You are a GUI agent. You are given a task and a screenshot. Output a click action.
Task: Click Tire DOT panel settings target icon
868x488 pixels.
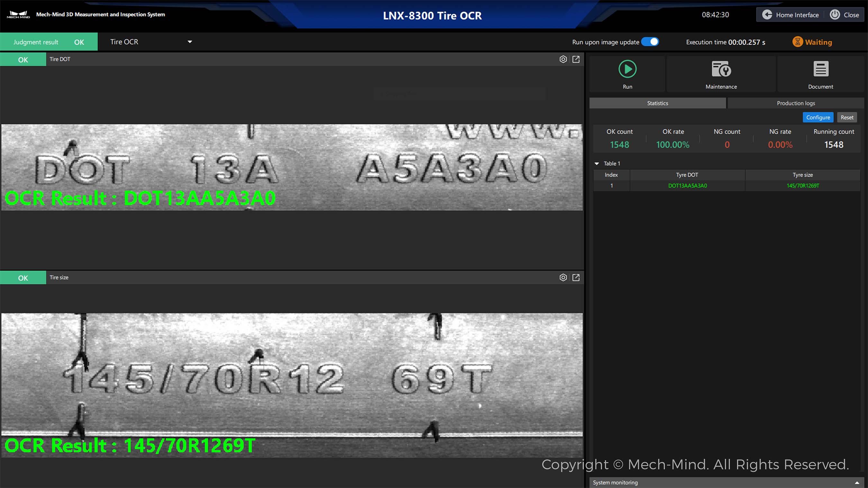(563, 59)
